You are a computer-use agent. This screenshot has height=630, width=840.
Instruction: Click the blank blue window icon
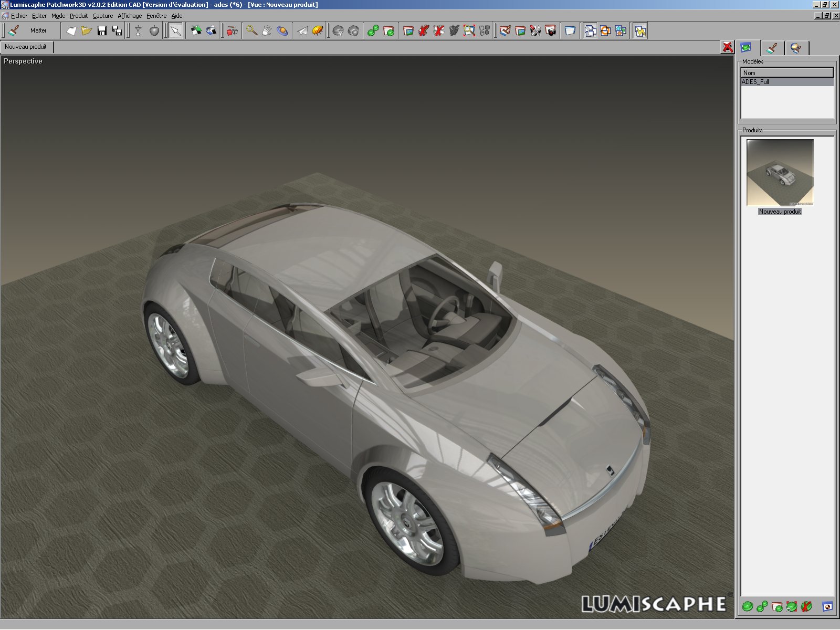pos(570,30)
